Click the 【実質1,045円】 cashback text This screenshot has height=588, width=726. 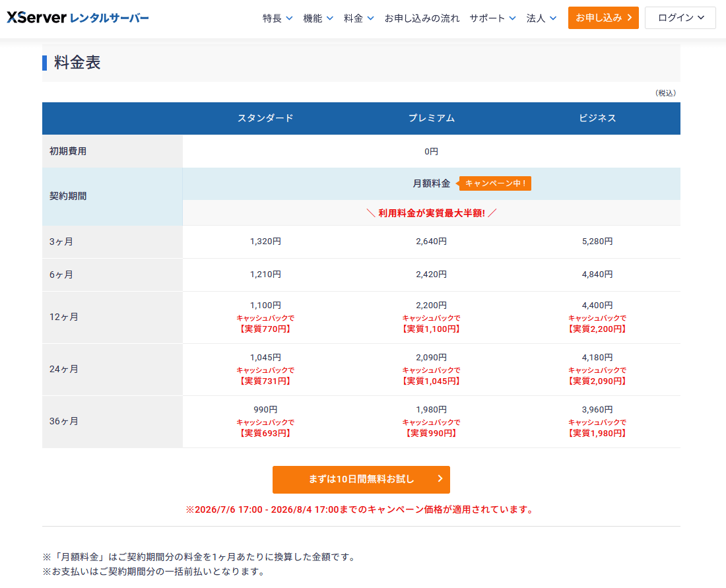(x=431, y=381)
